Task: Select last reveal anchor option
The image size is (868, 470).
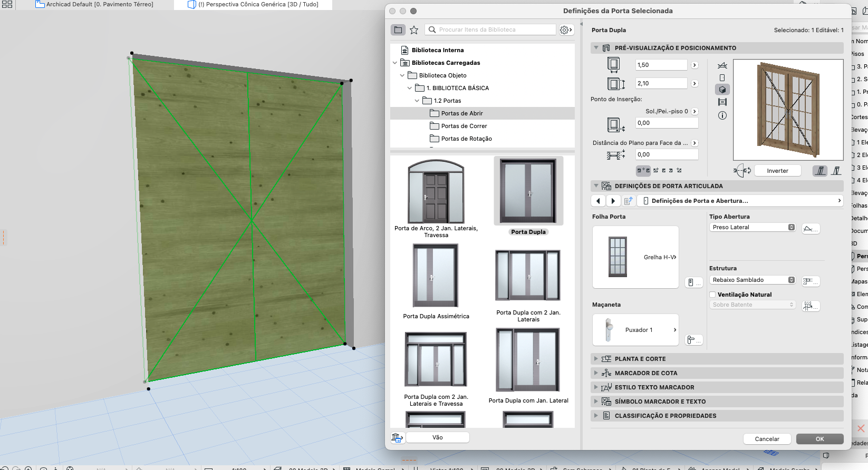Action: pyautogui.click(x=679, y=170)
